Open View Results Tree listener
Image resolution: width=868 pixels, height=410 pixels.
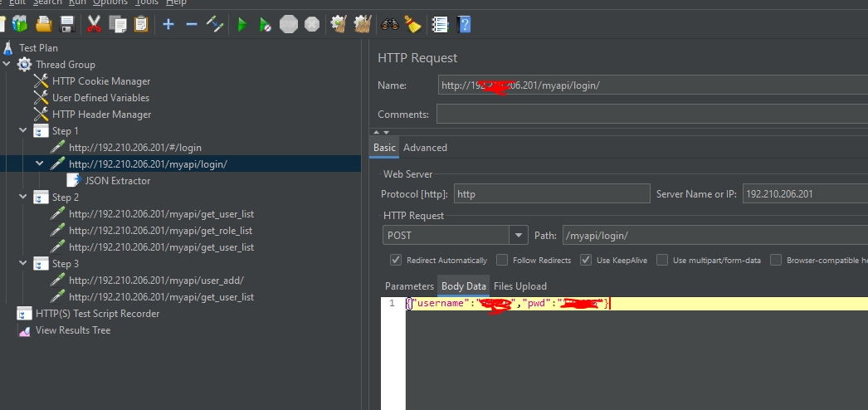click(73, 330)
